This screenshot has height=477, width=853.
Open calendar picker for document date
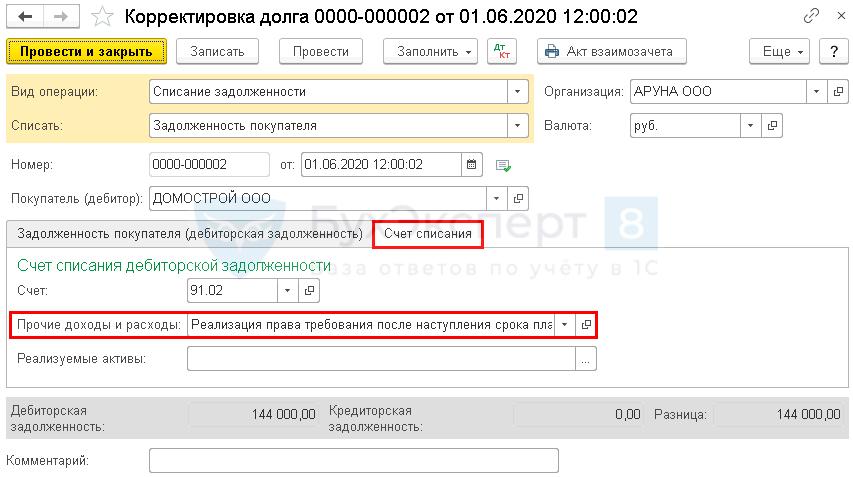(x=472, y=164)
